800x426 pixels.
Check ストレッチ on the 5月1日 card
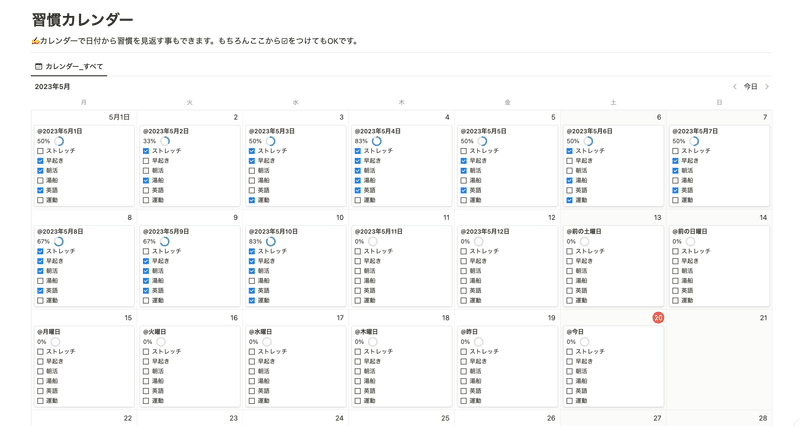(40, 151)
